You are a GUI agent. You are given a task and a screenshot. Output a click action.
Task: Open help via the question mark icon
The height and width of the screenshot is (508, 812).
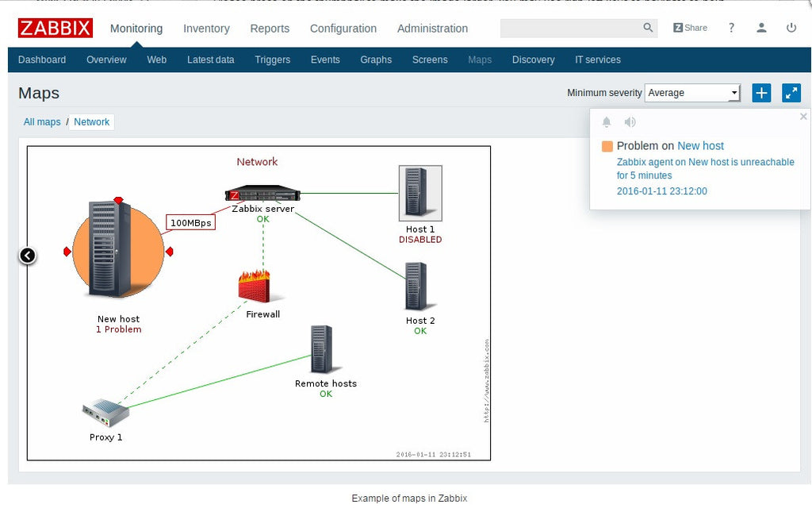[731, 28]
